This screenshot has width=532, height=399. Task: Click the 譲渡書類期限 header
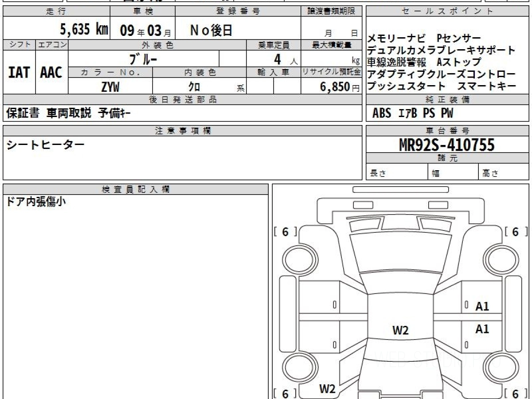click(x=332, y=12)
